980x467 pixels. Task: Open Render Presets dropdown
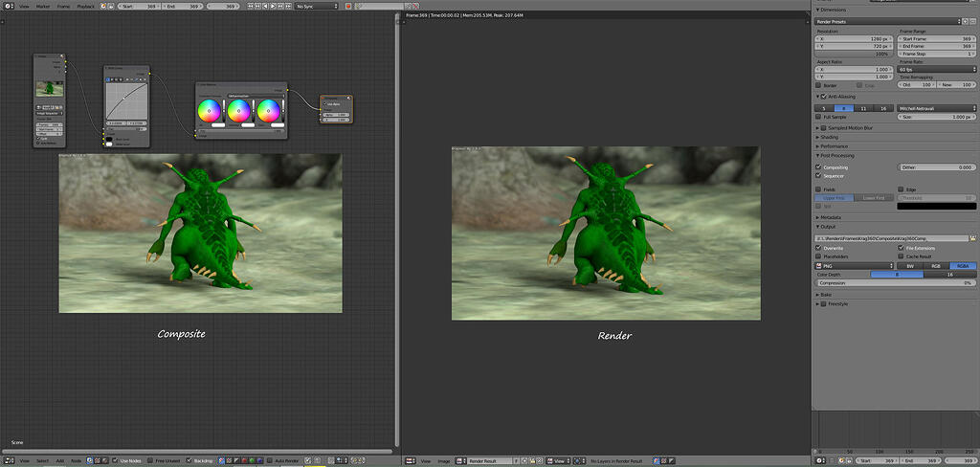(x=887, y=21)
